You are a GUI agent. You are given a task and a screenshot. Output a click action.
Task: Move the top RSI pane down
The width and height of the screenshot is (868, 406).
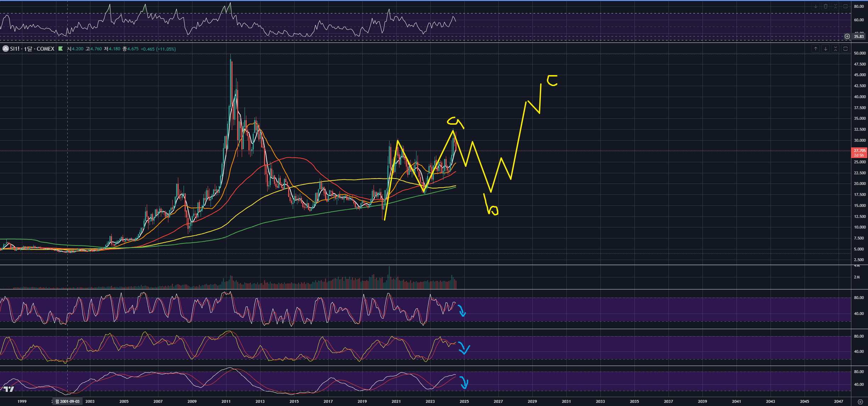click(x=816, y=6)
